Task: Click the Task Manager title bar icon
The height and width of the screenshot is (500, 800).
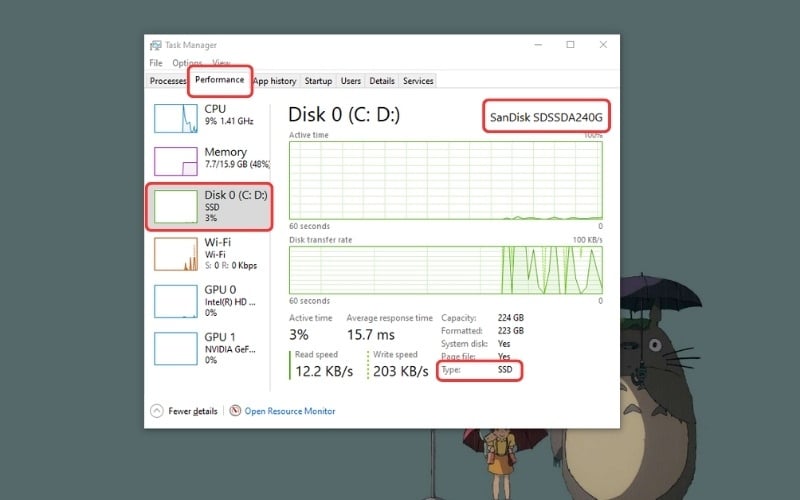Action: coord(156,45)
